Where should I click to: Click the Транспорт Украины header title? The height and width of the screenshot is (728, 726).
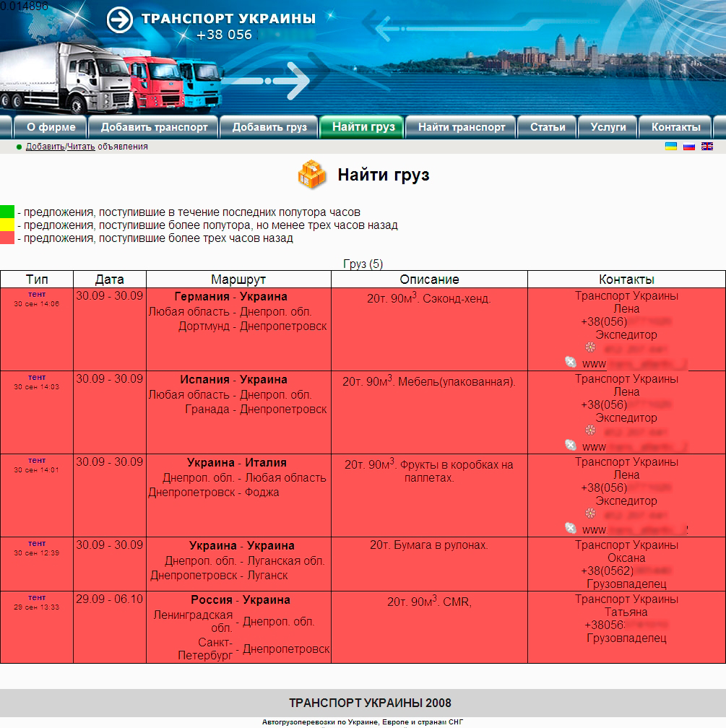tap(228, 19)
